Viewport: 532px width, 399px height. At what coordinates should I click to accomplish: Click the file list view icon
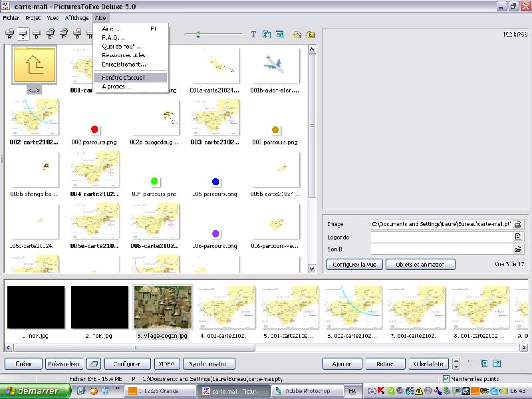pyautogui.click(x=267, y=35)
